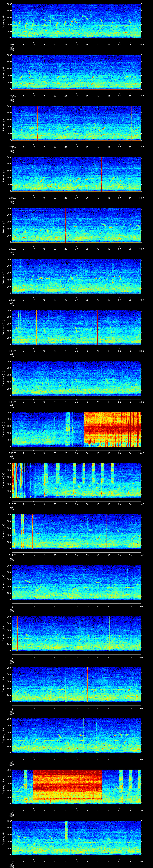Click the 14:00 end-of-axis time label
Screen dimensions: 153x868
coord(141,657)
